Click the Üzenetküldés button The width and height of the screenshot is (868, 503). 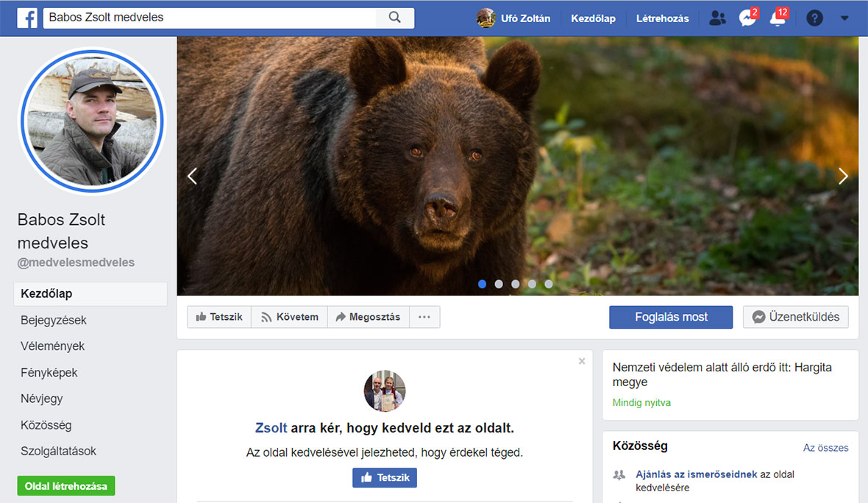click(x=796, y=317)
